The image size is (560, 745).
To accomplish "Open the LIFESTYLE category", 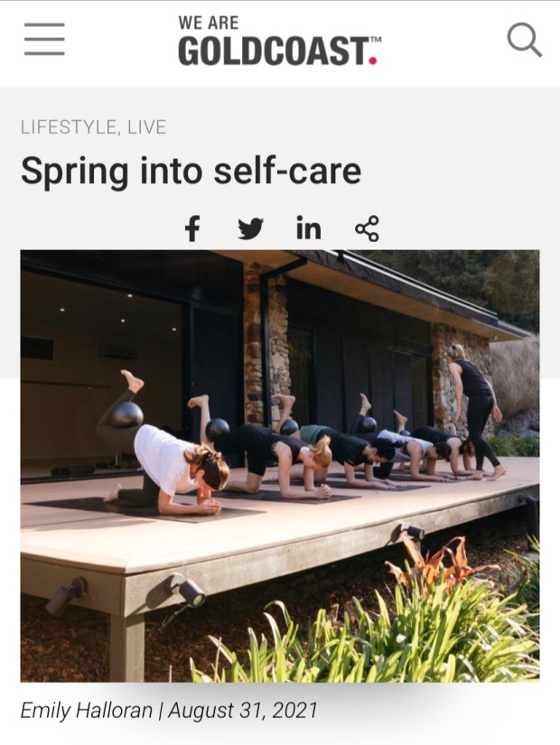I will coord(68,127).
